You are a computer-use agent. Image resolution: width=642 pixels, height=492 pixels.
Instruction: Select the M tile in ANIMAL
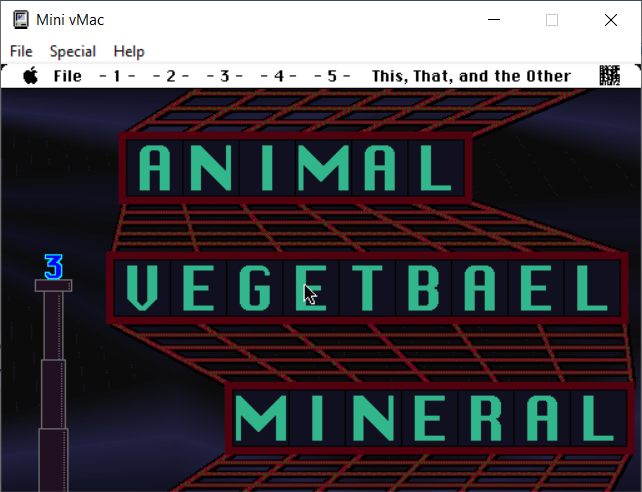point(323,168)
